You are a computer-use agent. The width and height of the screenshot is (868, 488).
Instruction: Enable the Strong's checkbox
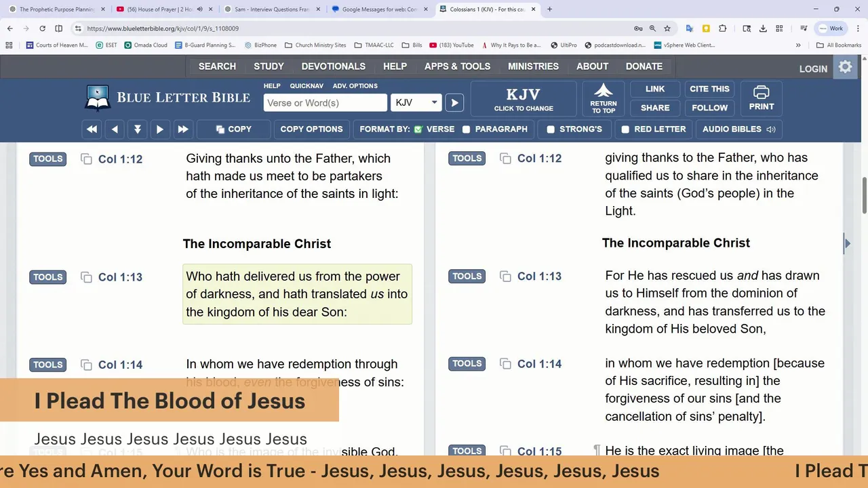[551, 129]
